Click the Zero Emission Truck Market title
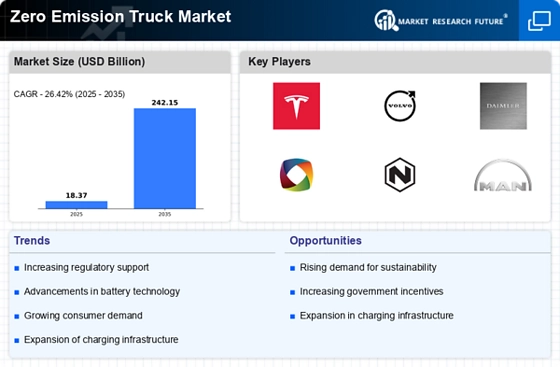This screenshot has width=560, height=367. pos(121,16)
